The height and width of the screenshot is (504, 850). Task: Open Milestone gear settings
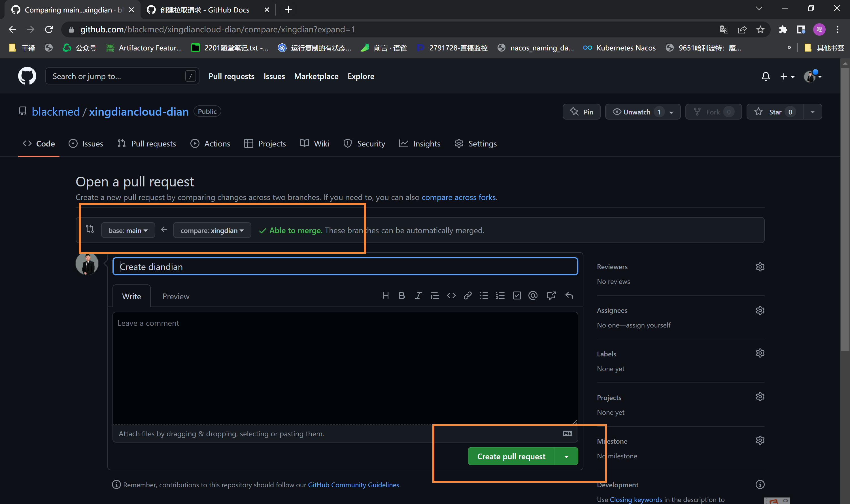pos(760,441)
